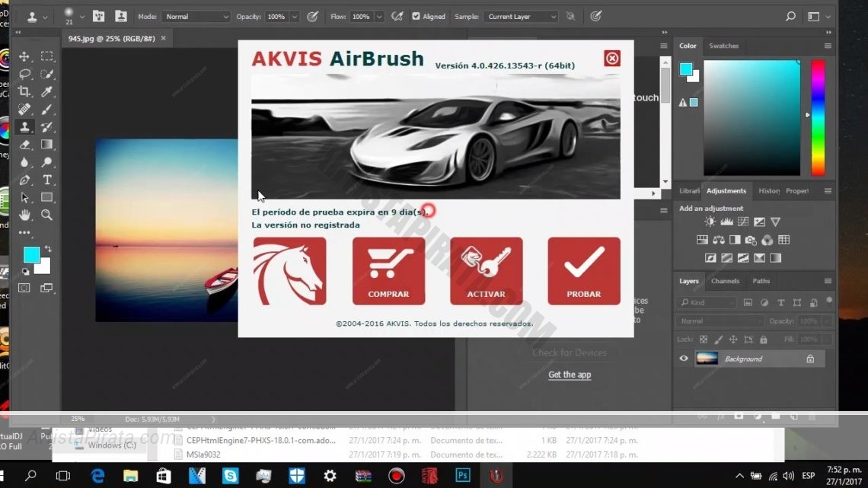The height and width of the screenshot is (488, 868).
Task: Toggle lock transparent pixels in Layers
Action: (x=703, y=340)
